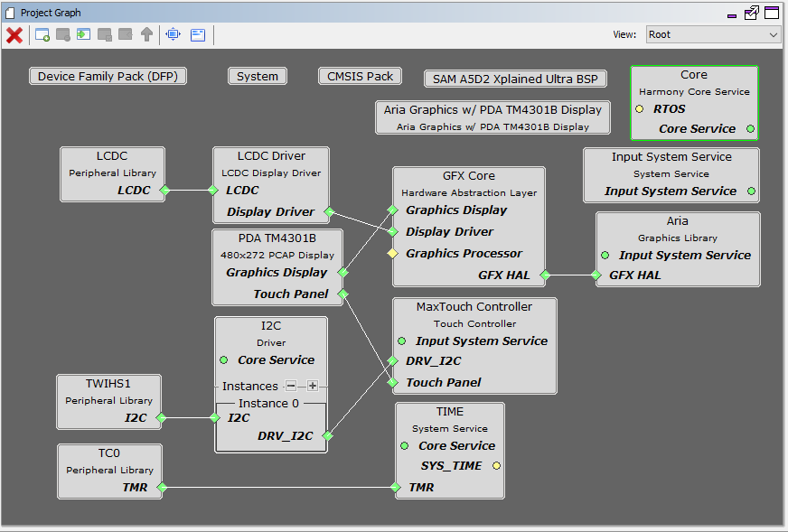The width and height of the screenshot is (788, 532).
Task: Click the Instance 0 label in I2C
Action: pyautogui.click(x=268, y=404)
